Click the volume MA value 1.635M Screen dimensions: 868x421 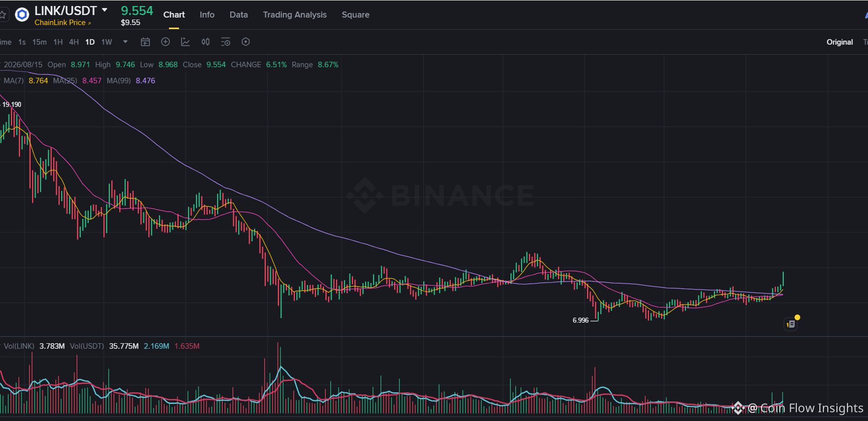(x=187, y=346)
